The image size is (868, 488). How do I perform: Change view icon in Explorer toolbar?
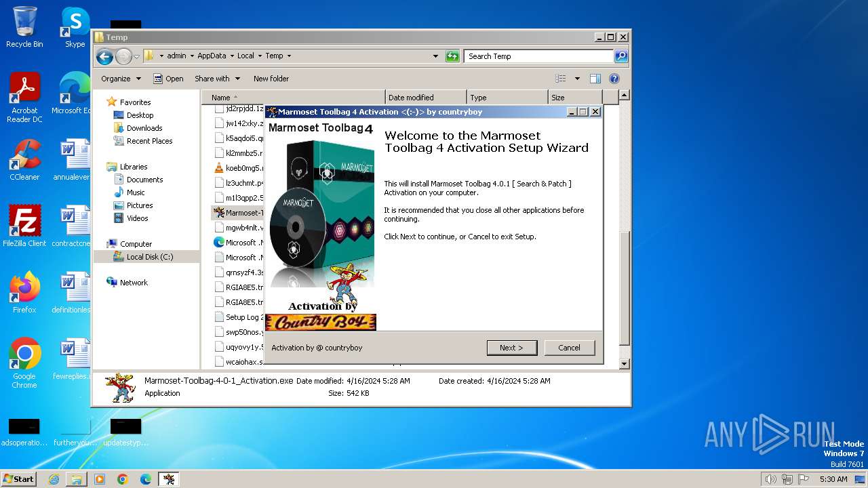pos(560,79)
